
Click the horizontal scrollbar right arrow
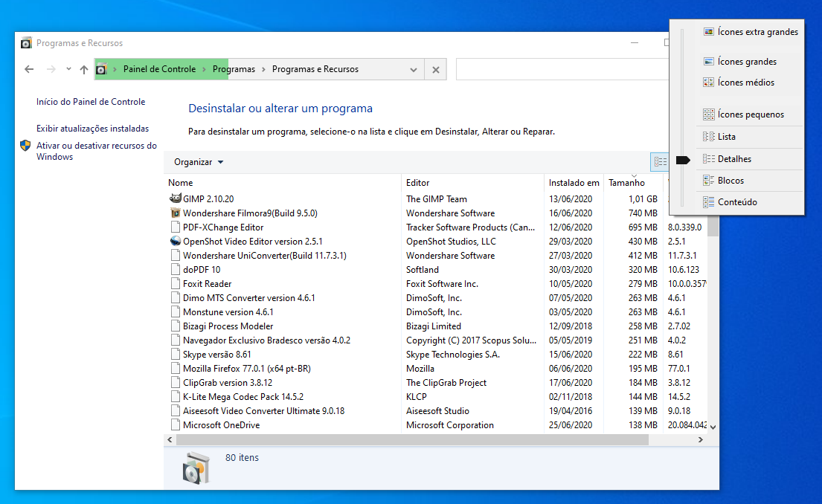(701, 440)
